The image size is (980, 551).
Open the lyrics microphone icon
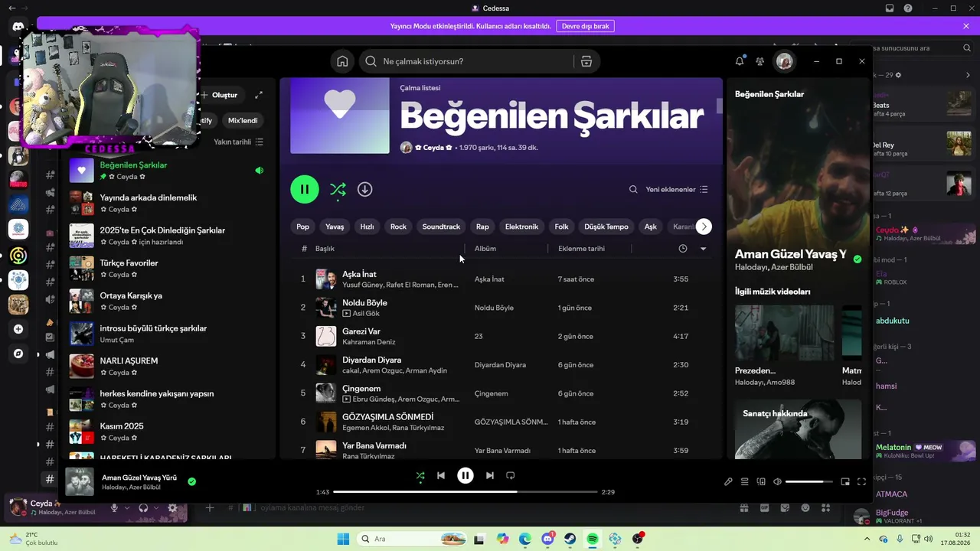(728, 481)
